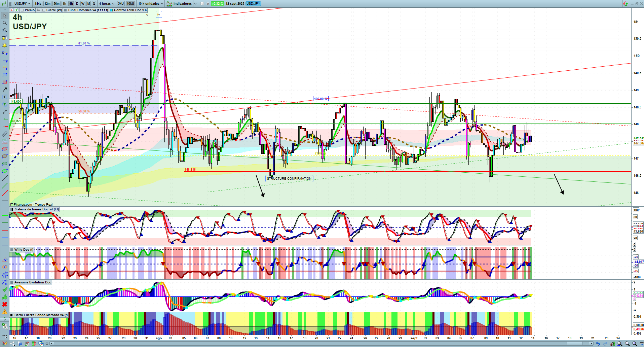Click the 5kU units button
Viewport: 644px width, 347px height.
click(x=121, y=4)
